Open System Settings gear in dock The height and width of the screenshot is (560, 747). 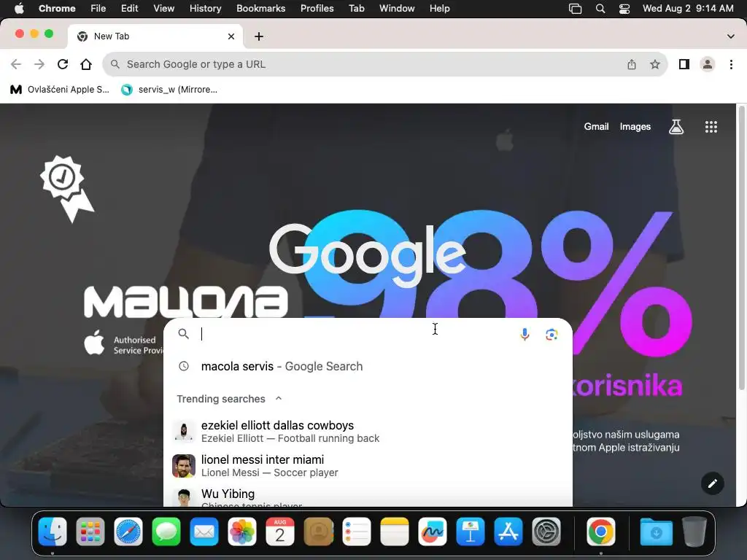coord(546,532)
